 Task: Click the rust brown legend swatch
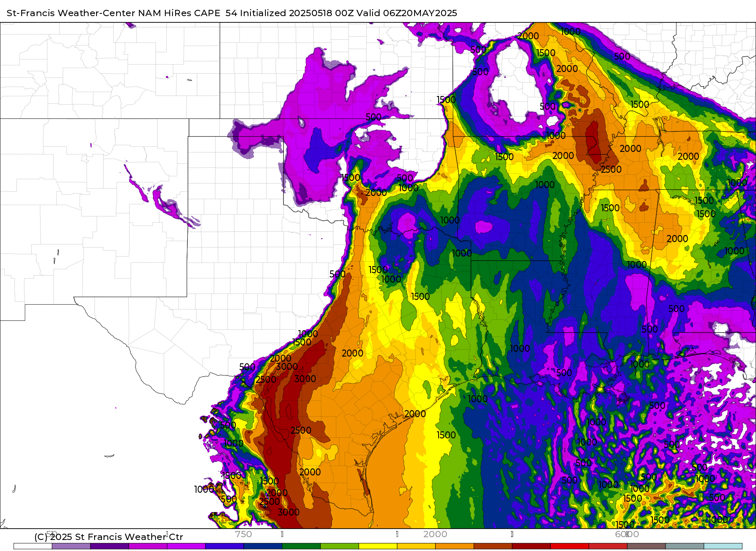[x=493, y=546]
